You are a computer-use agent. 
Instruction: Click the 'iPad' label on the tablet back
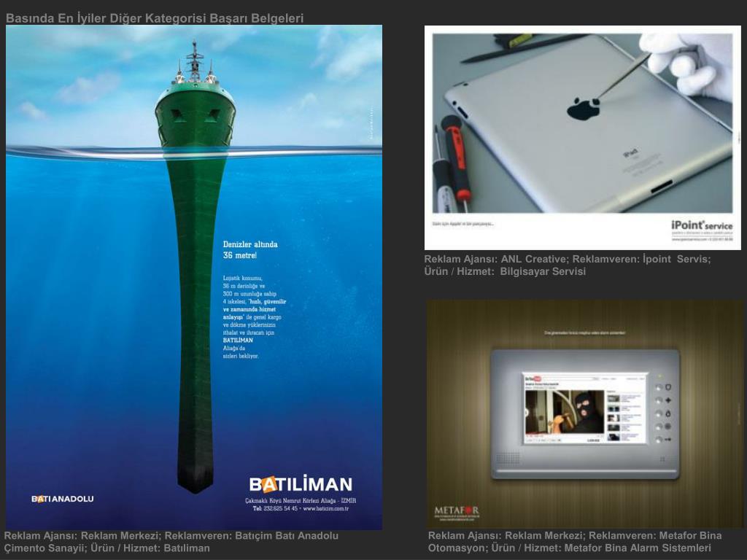coord(630,155)
